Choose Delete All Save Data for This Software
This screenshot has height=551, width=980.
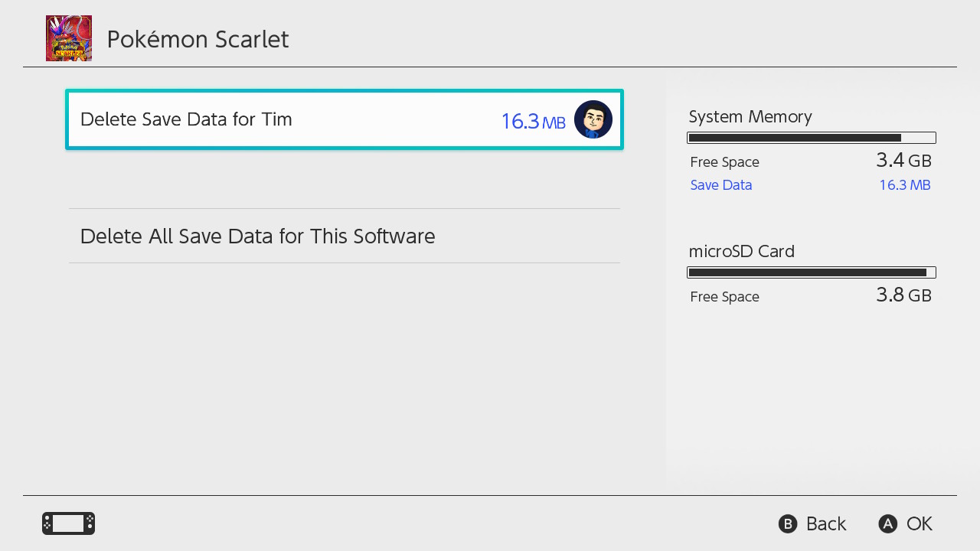tap(257, 236)
